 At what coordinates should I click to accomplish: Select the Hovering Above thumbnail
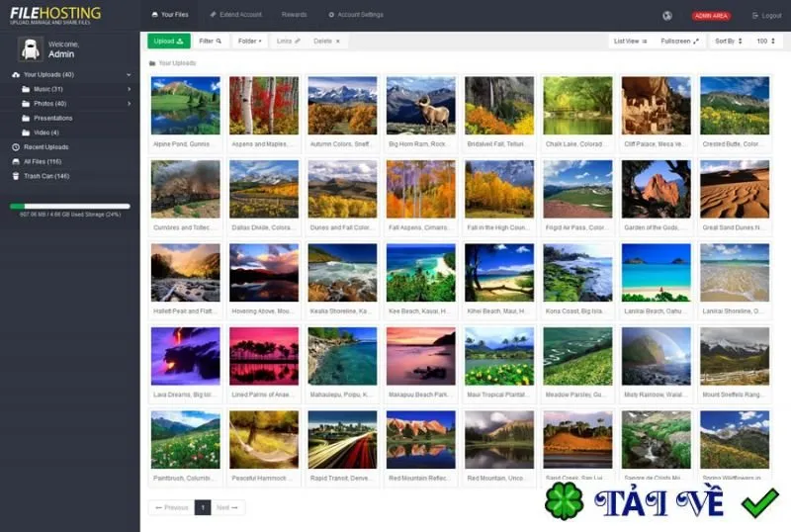point(264,273)
